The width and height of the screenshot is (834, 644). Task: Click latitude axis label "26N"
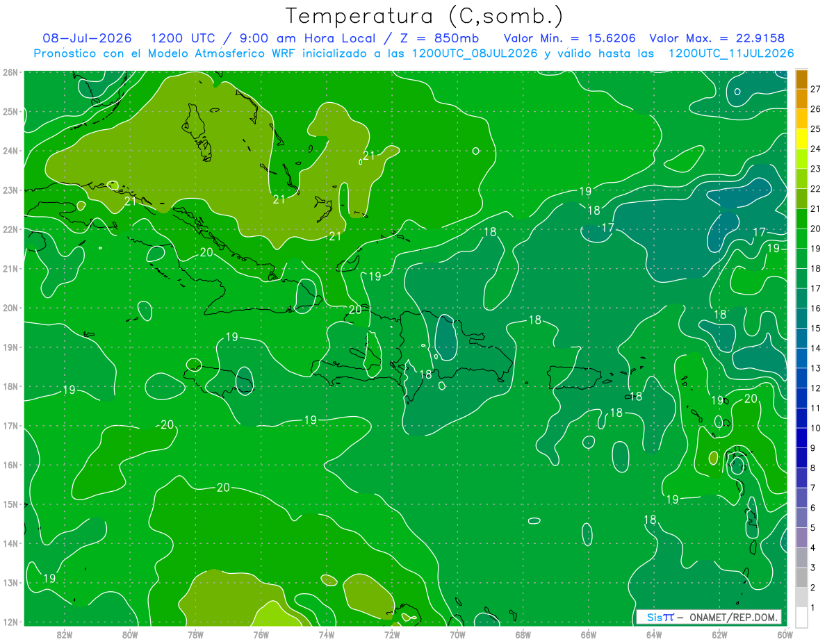point(10,72)
